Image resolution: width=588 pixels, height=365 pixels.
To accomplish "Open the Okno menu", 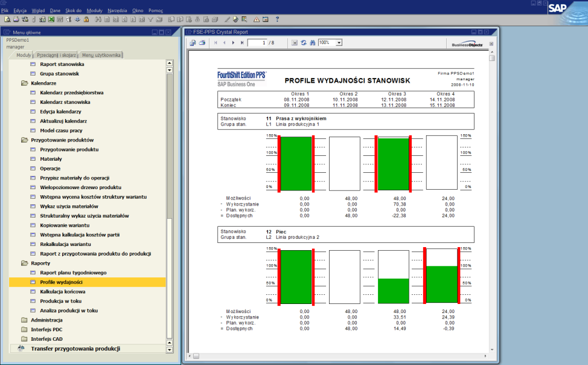I will point(138,10).
